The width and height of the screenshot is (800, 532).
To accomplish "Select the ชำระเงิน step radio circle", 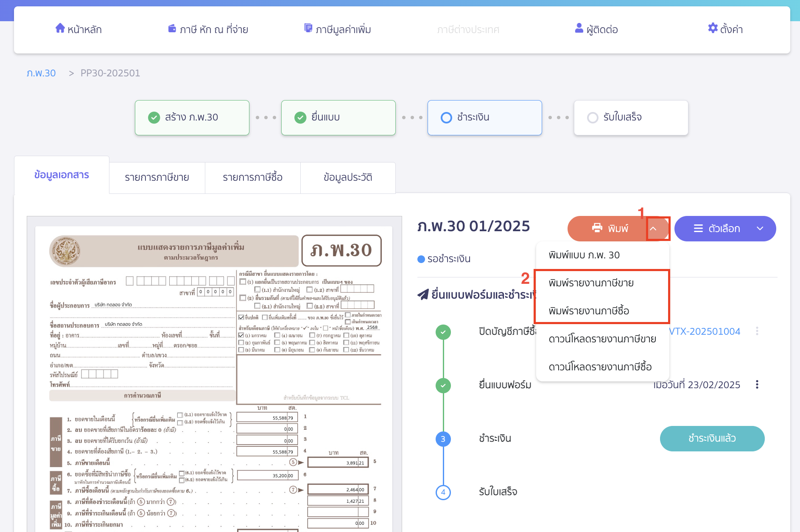I will (x=446, y=118).
